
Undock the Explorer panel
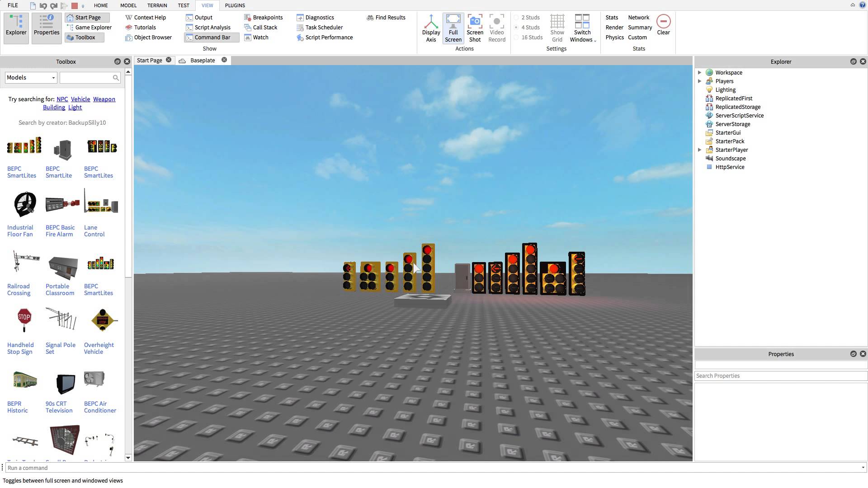[853, 61]
